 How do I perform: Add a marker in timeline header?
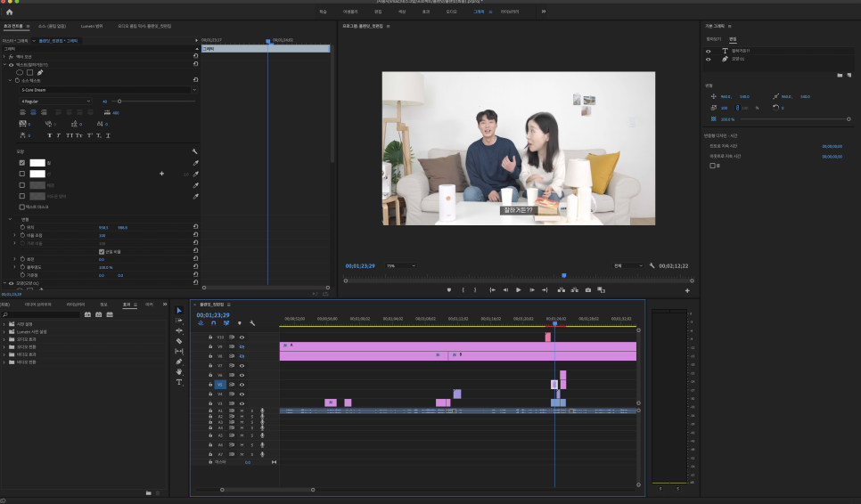[240, 323]
